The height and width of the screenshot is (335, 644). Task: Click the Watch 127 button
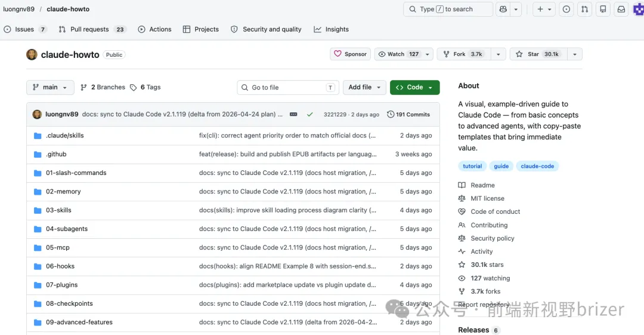(398, 54)
